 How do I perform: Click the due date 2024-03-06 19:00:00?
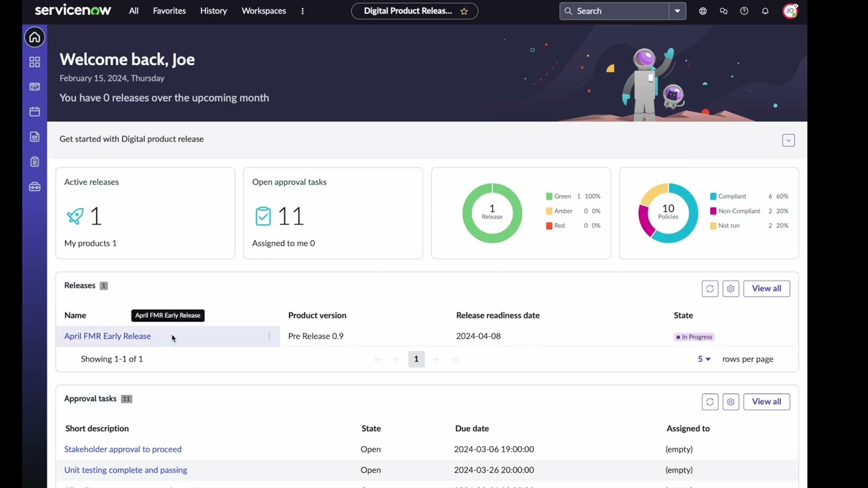click(x=494, y=449)
